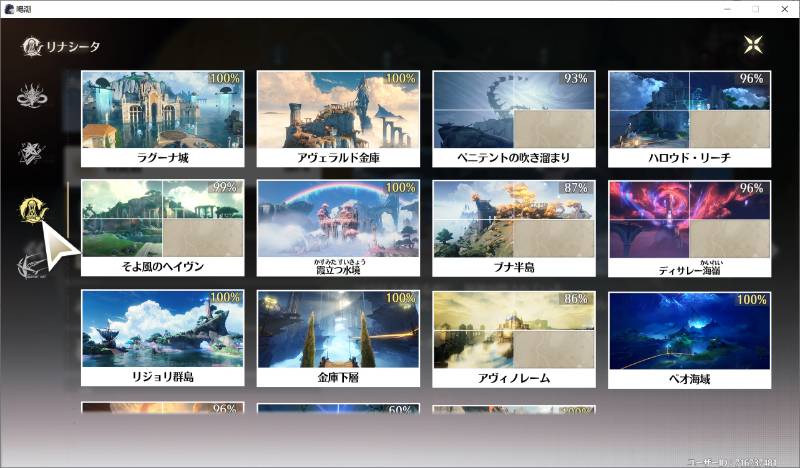Open the ラグーナ城 area card
Image resolution: width=800 pixels, height=468 pixels.
(x=163, y=119)
